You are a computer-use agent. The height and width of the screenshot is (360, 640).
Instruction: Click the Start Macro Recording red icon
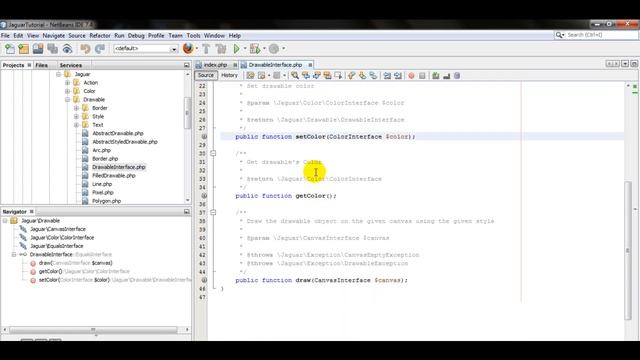411,76
